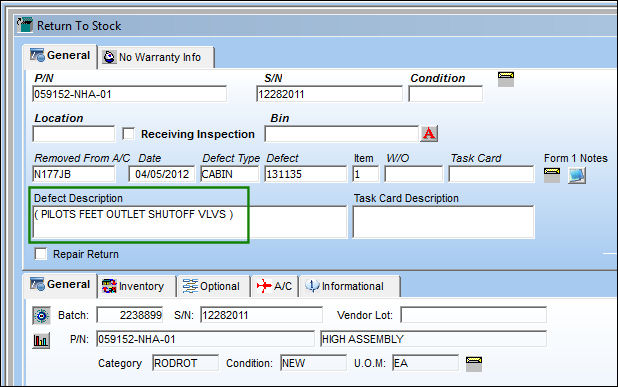Click the gear icon beside Batch

(41, 315)
